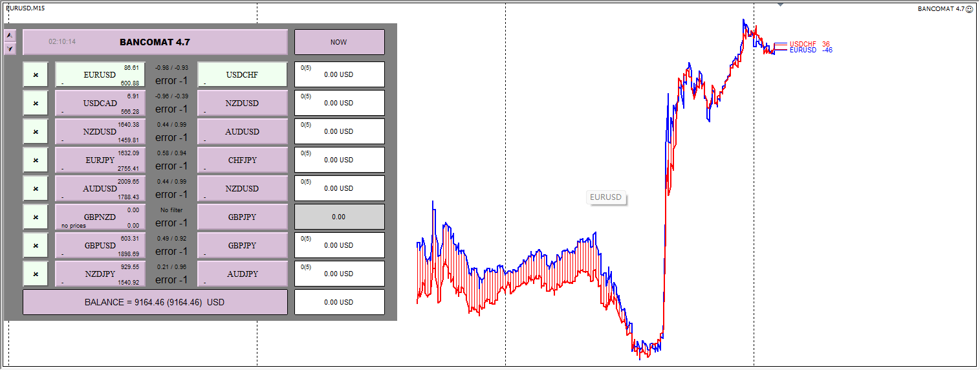Click the red USDCHF label on the chart
980x370 pixels.
pos(801,44)
